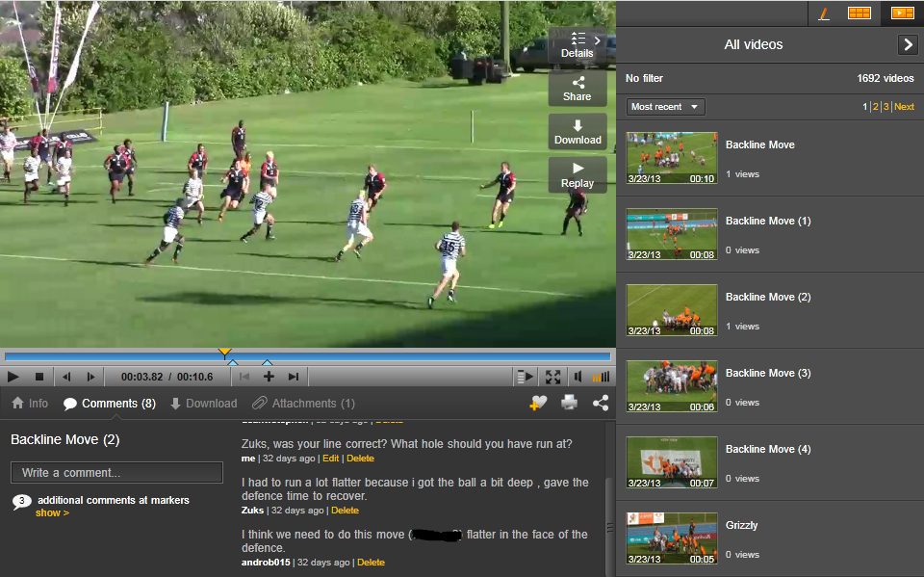This screenshot has height=577, width=924.
Task: Open Backline Move video thumbnail
Action: click(671, 158)
